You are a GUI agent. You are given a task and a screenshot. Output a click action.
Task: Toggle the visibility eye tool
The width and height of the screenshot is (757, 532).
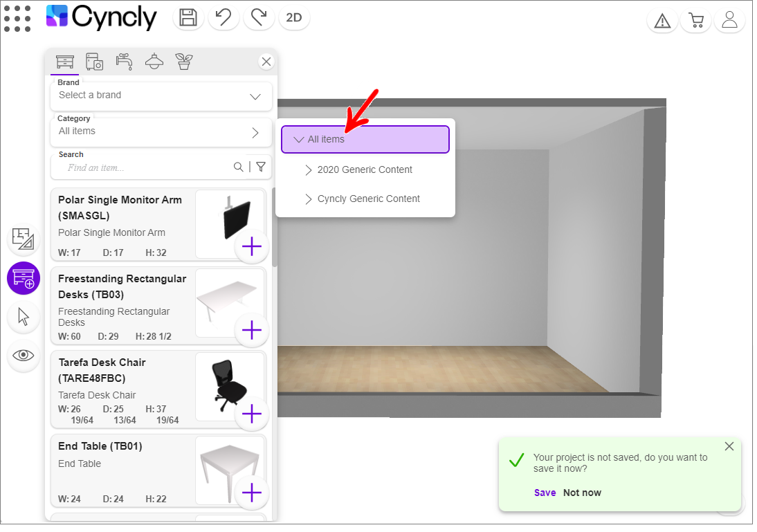[23, 356]
